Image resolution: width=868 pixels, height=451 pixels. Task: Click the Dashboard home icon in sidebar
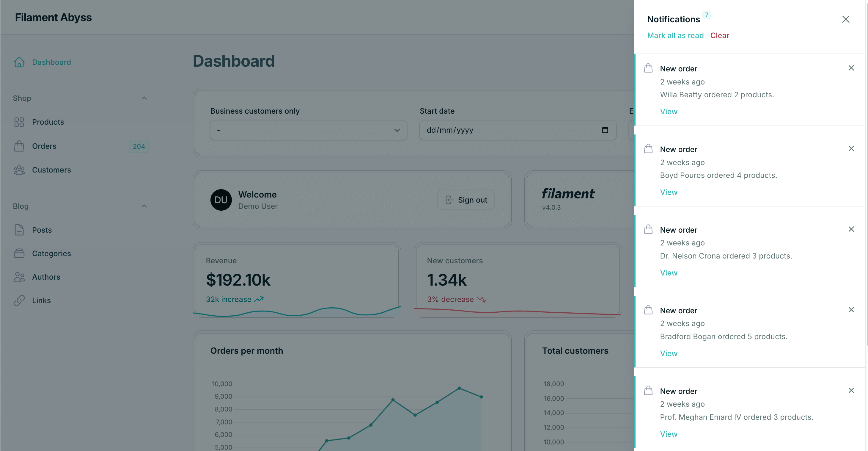point(19,62)
